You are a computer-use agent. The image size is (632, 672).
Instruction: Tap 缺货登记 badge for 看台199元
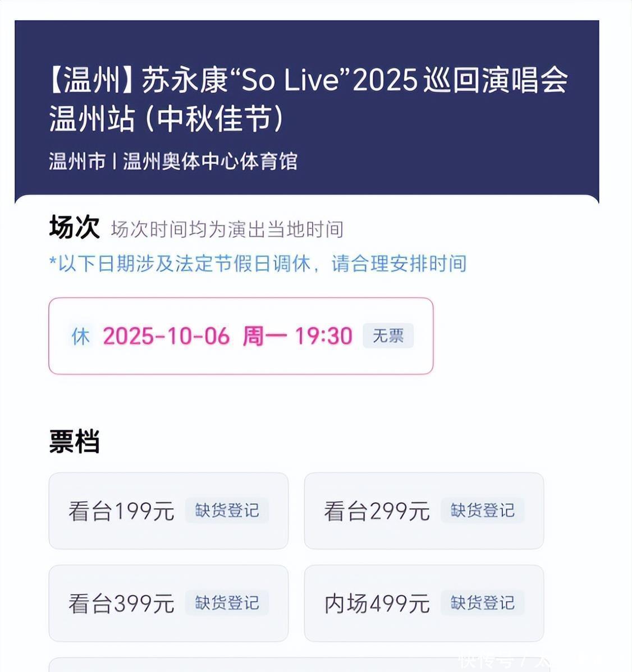pyautogui.click(x=227, y=510)
